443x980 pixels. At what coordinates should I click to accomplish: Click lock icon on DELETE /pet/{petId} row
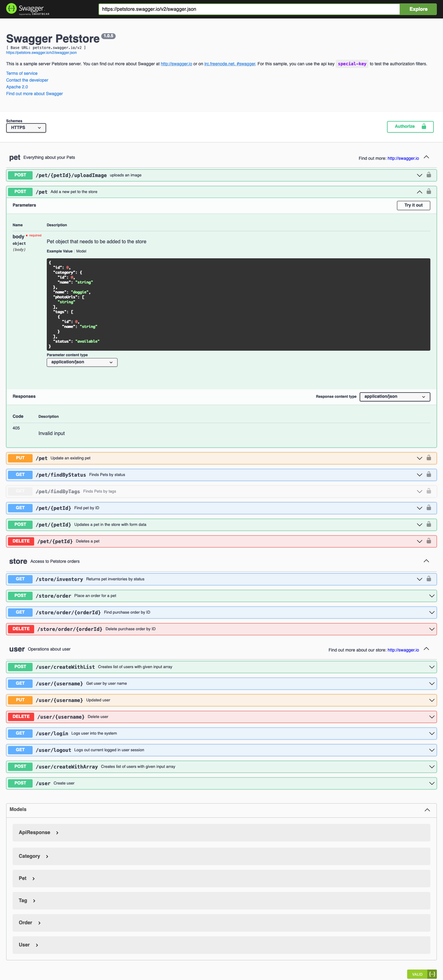coord(429,541)
